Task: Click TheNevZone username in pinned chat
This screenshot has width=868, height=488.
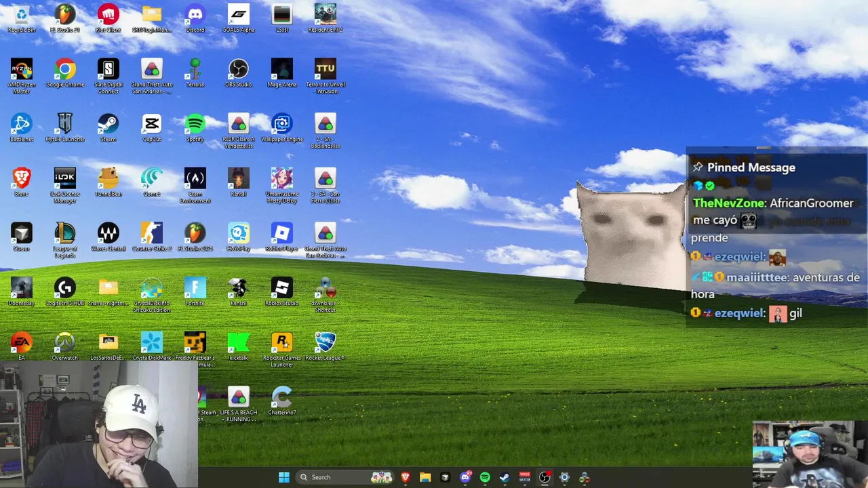Action: coord(730,203)
